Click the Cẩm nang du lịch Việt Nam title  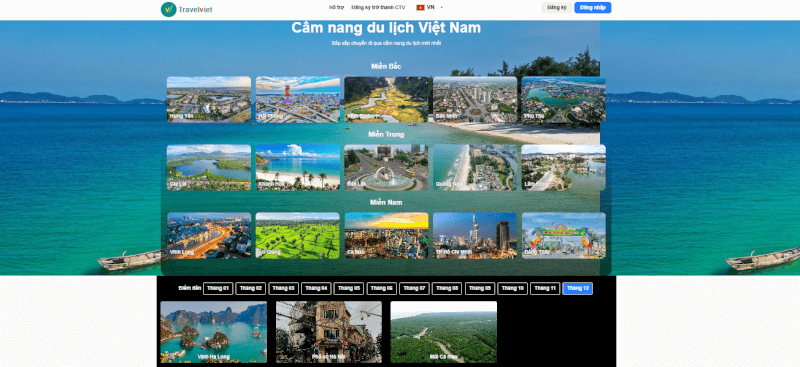[386, 28]
